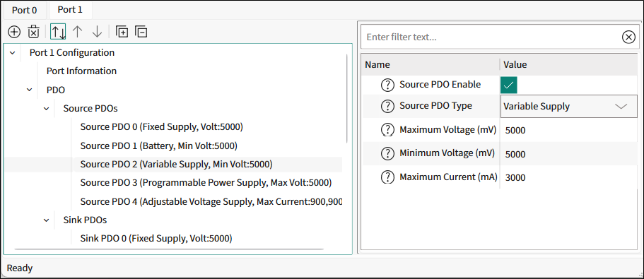Viewport: 644px width, 279px height.
Task: Collapse the Sink PDOs node
Action: pos(47,220)
